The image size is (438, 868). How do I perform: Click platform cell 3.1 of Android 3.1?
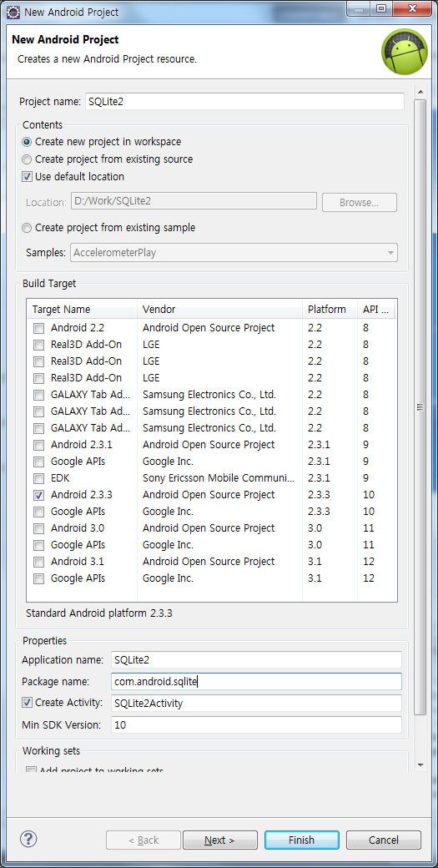(x=315, y=562)
